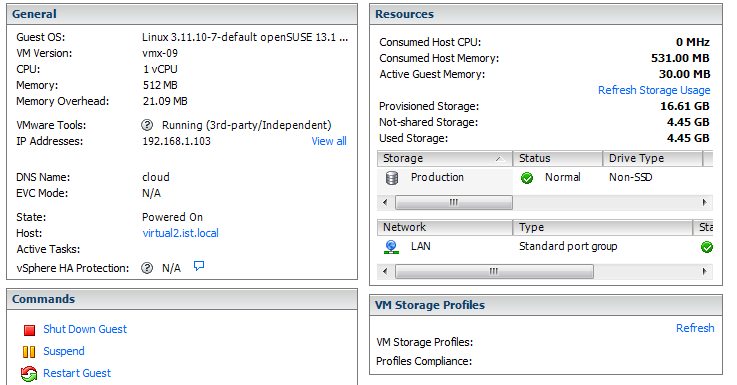The image size is (737, 385).
Task: Click the Standard port group cell
Action: 568,246
